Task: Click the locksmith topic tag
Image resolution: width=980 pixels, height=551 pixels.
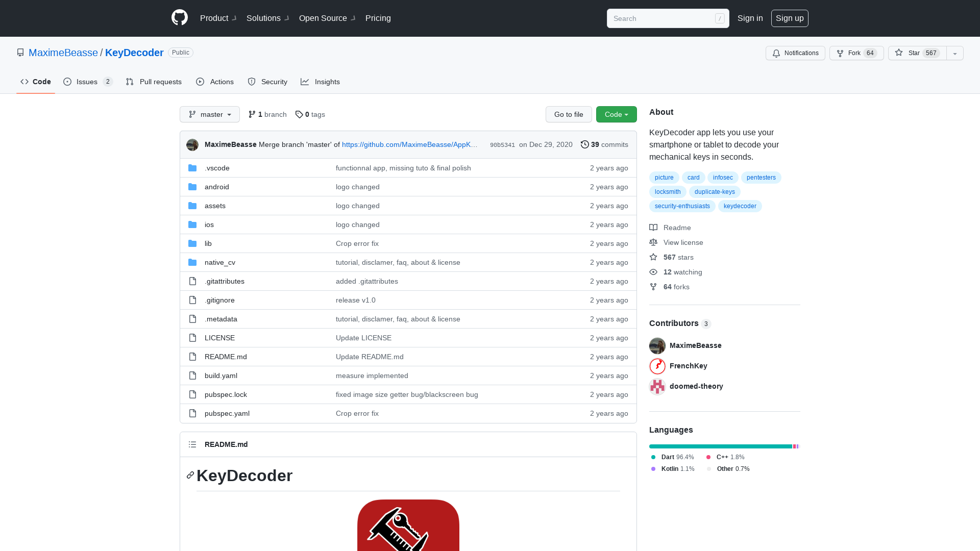Action: click(x=667, y=191)
